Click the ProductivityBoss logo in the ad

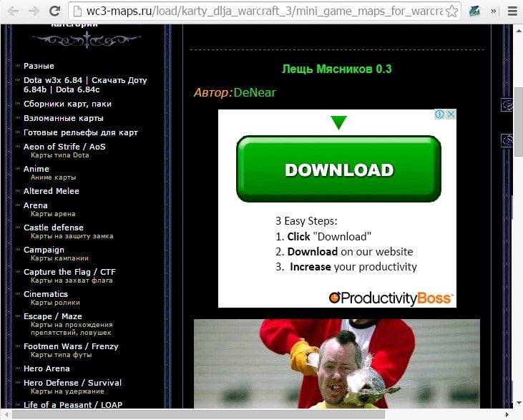(x=391, y=298)
